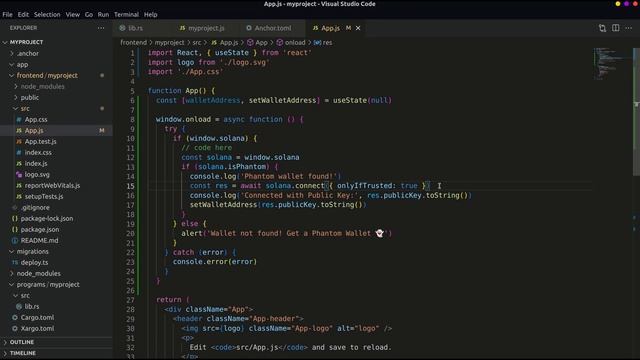
Task: Open package-lock.json file
Action: tap(47, 219)
